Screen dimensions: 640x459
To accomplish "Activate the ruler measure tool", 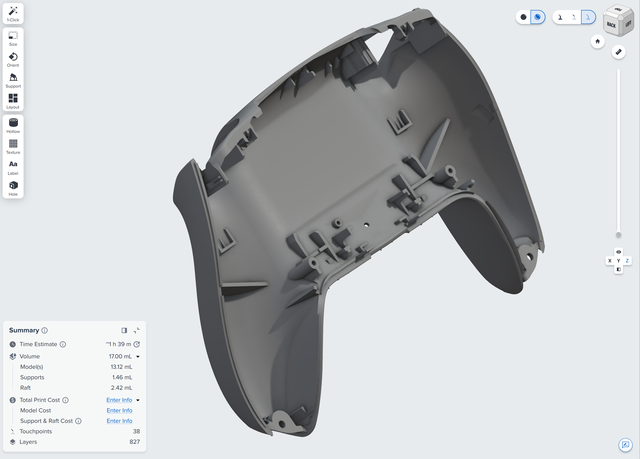I will pos(618,52).
